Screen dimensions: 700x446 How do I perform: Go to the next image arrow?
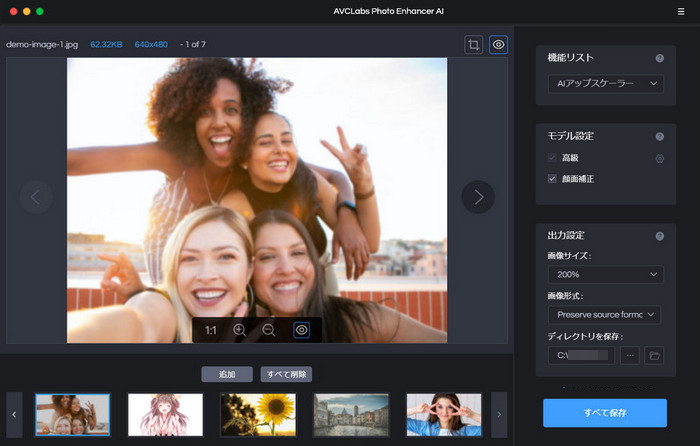(x=478, y=197)
